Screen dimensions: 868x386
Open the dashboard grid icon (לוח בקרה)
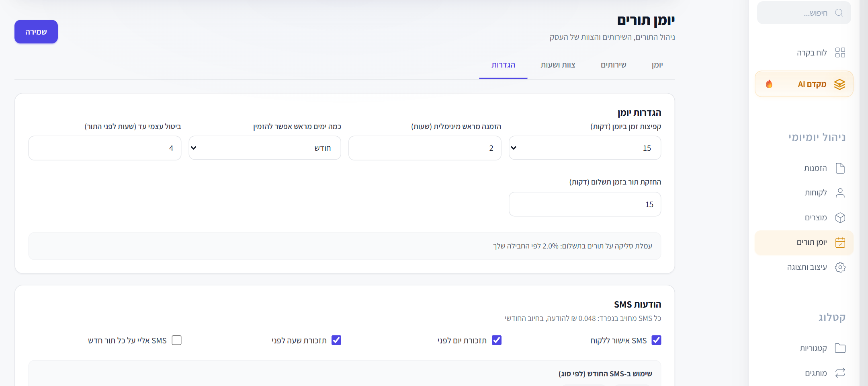click(840, 53)
